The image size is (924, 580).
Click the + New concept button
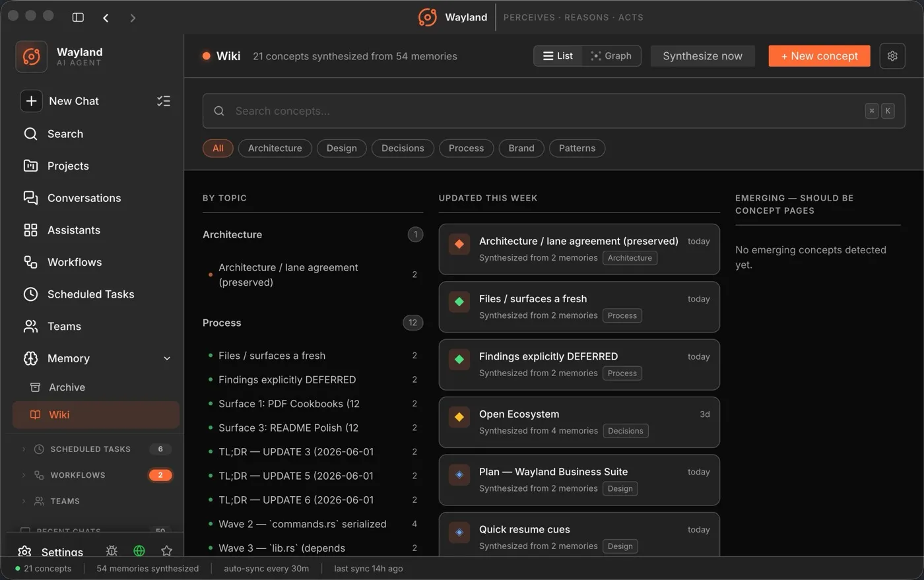pyautogui.click(x=819, y=56)
